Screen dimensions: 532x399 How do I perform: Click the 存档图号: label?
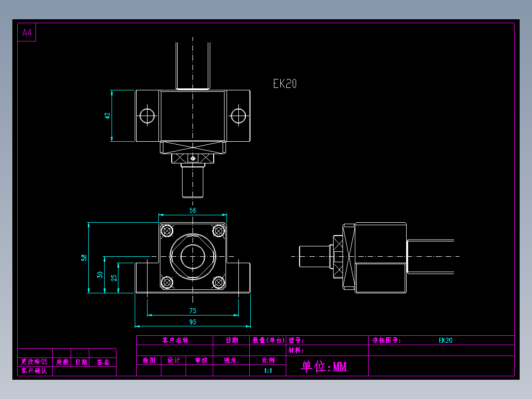click(386, 340)
